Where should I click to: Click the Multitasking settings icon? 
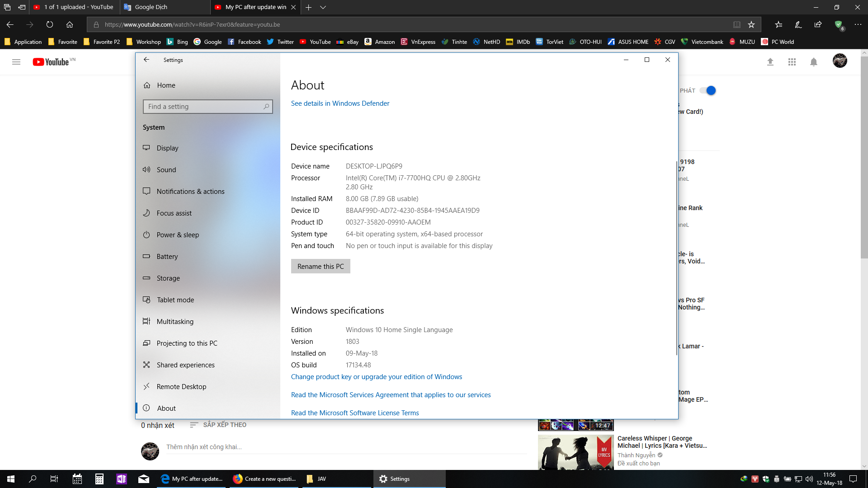tap(146, 321)
